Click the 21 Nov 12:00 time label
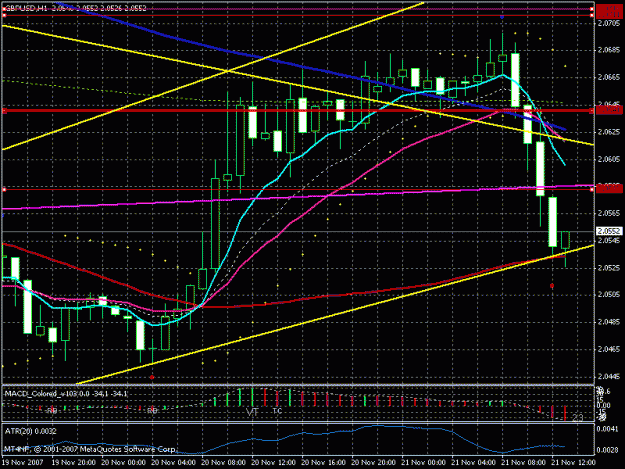Viewport: 625px width, 469px height. (573, 462)
